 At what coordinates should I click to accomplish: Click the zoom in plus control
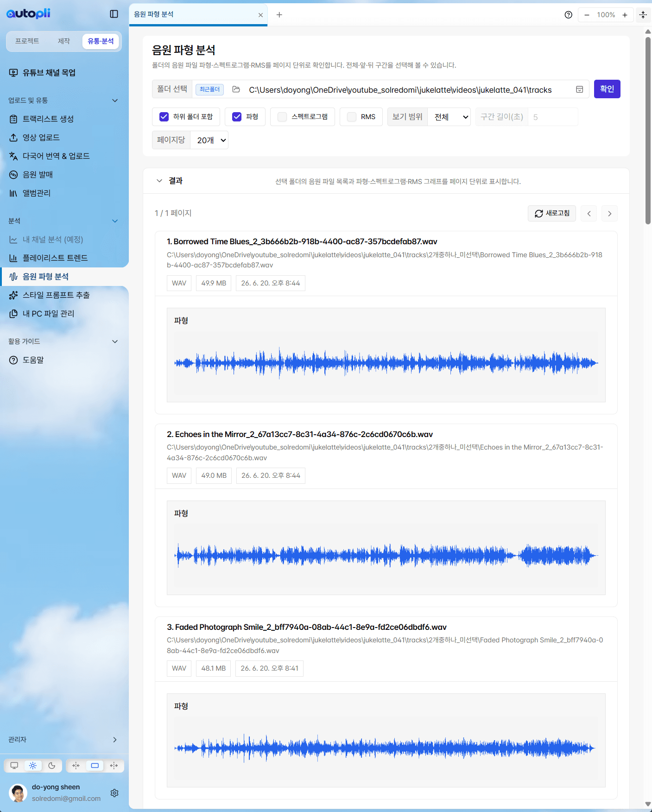[625, 15]
